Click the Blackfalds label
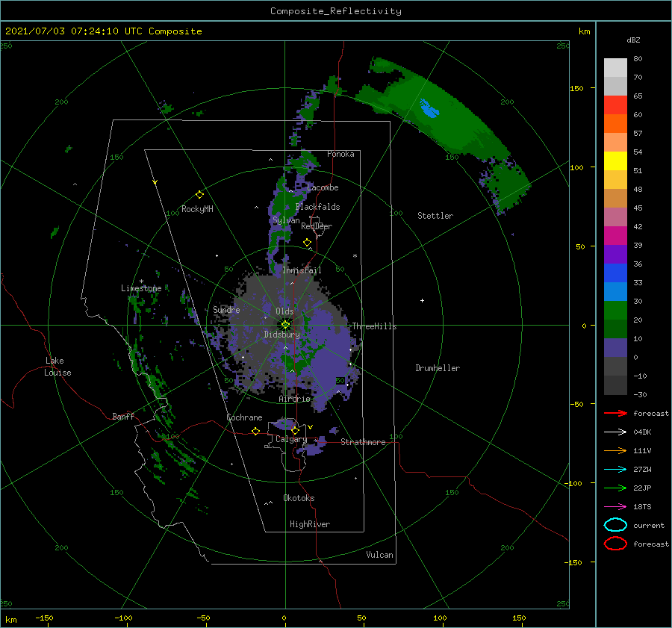Viewport: 672px width, 628px height. 317,207
